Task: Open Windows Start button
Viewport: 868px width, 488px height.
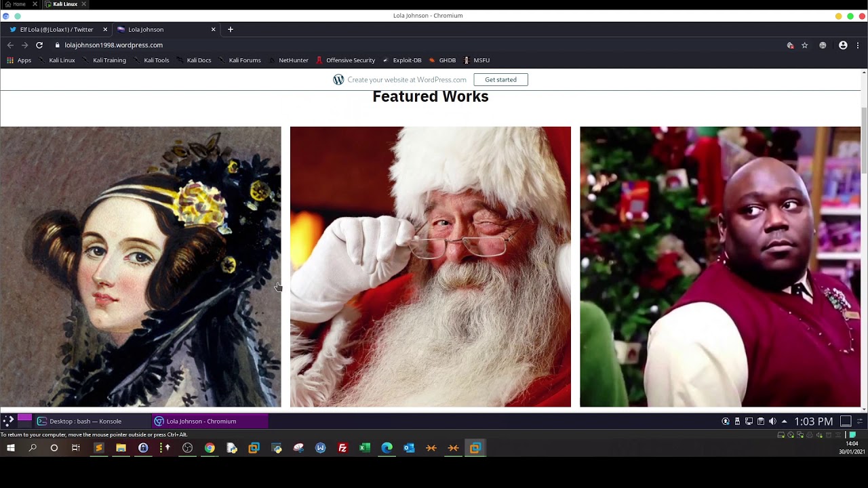Action: (x=11, y=448)
